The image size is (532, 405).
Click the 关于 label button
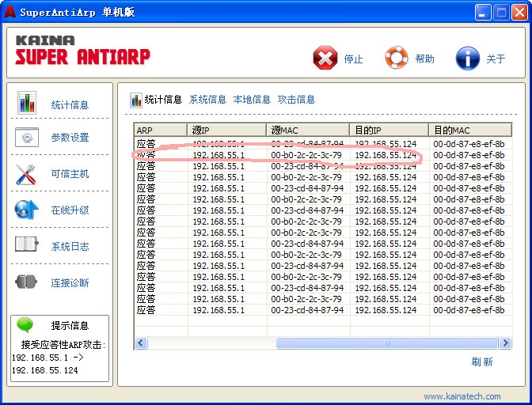coord(496,59)
